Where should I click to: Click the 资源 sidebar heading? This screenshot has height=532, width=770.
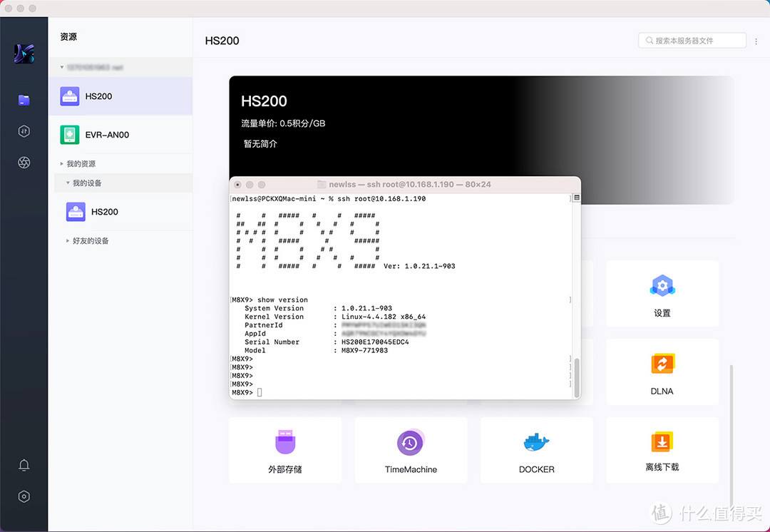click(68, 37)
